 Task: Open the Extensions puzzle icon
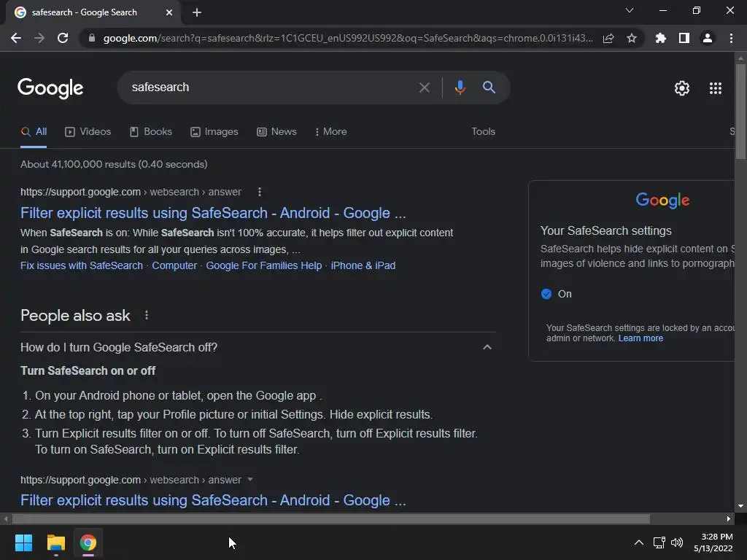tap(660, 38)
